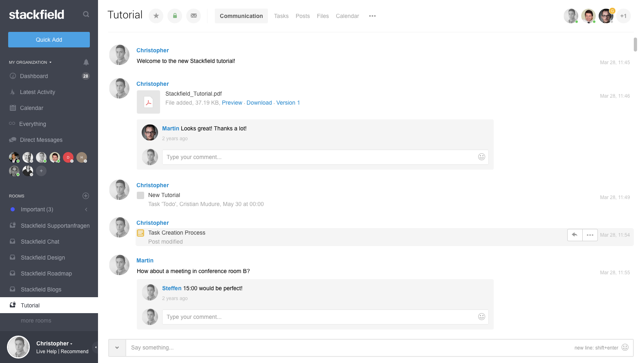644x363 pixels.
Task: Open the dropdown beside the message input
Action: point(117,348)
